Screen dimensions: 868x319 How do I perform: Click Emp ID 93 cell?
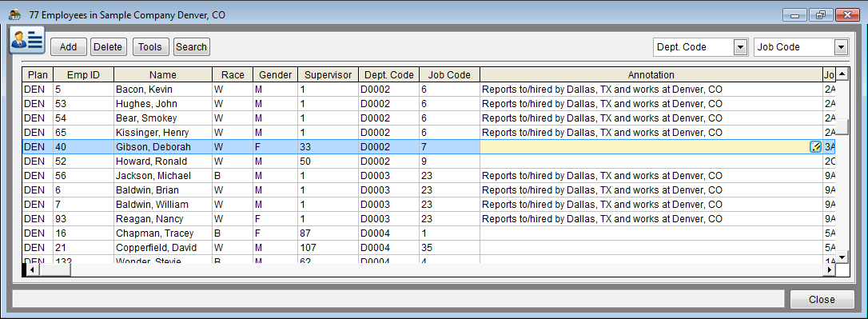(84, 219)
